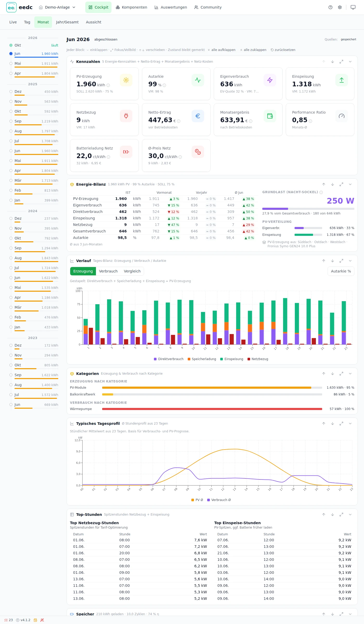Move Kennzahlen block down with arrow
This screenshot has height=624, width=364.
coord(333,62)
